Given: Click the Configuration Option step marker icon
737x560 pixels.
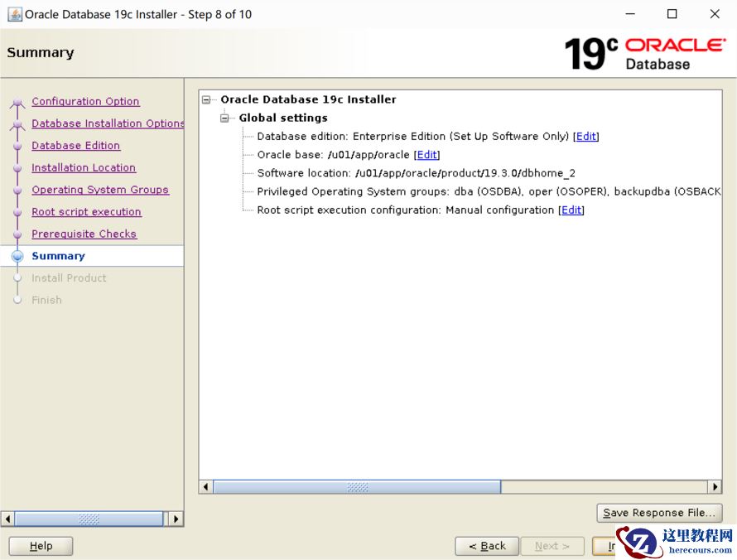Looking at the screenshot, I should [17, 102].
